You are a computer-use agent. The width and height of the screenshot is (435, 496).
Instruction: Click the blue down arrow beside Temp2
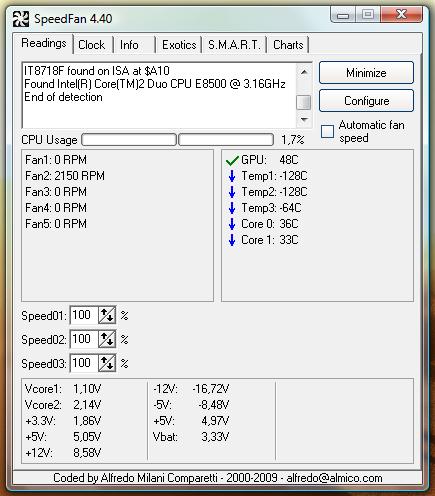click(232, 192)
